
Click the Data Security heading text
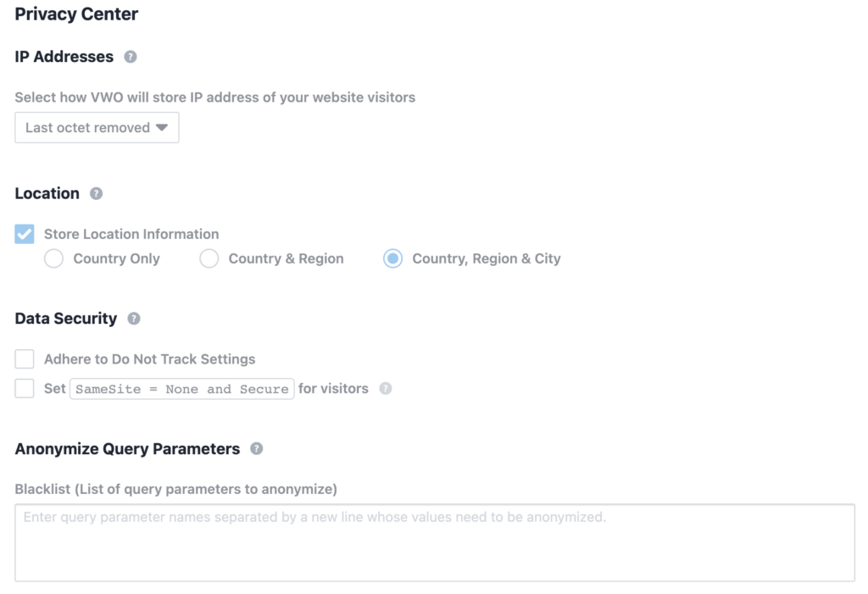click(x=66, y=319)
